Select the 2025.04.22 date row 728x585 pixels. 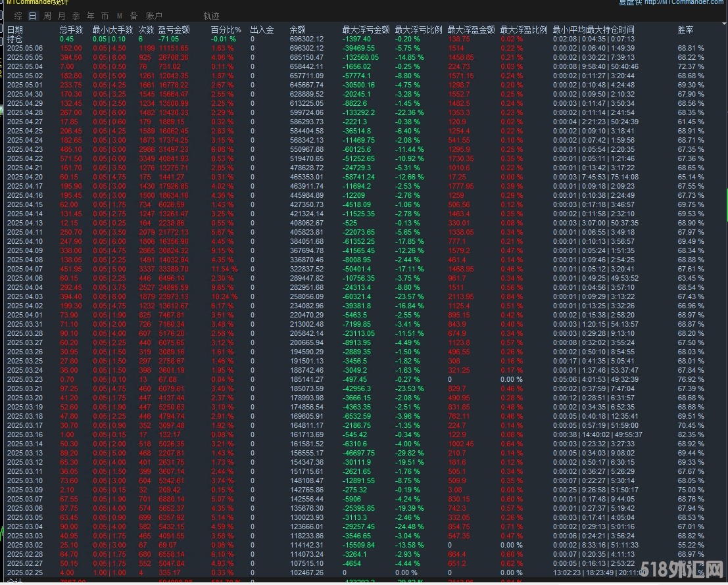click(25, 158)
